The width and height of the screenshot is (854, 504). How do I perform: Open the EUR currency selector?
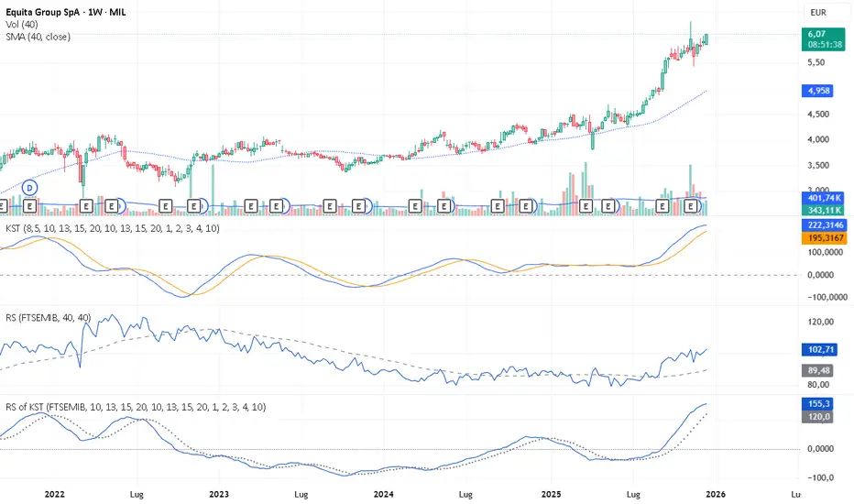pos(818,12)
